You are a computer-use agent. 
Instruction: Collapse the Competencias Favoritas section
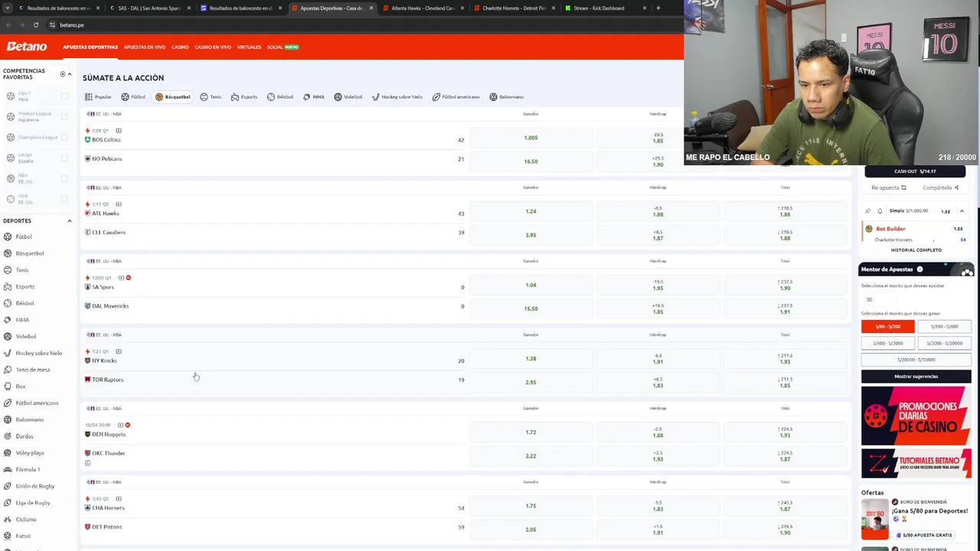point(70,74)
